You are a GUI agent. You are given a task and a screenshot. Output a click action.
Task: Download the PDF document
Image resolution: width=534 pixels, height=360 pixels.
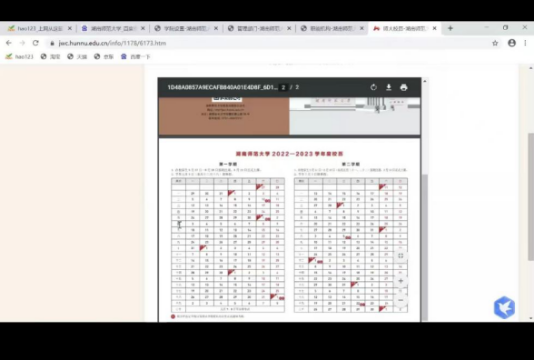click(389, 88)
